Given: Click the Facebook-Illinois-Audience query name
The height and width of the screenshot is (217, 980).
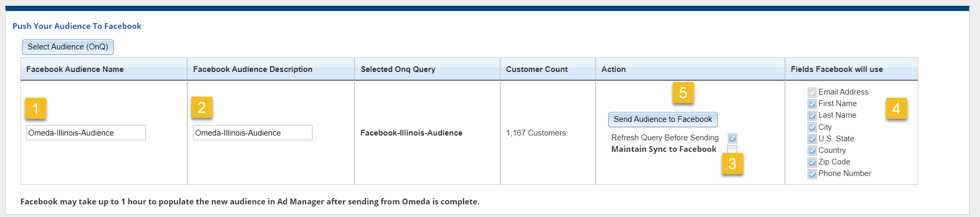Looking at the screenshot, I should (411, 133).
